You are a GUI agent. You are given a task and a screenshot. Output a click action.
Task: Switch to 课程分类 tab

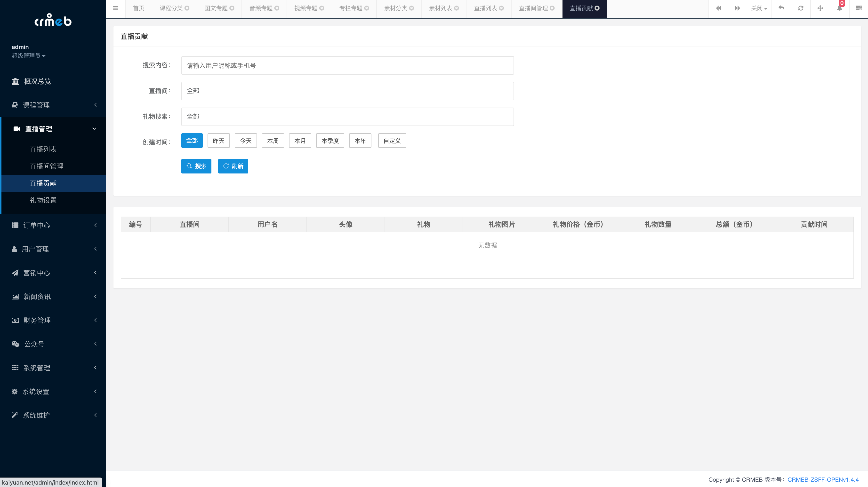(171, 8)
